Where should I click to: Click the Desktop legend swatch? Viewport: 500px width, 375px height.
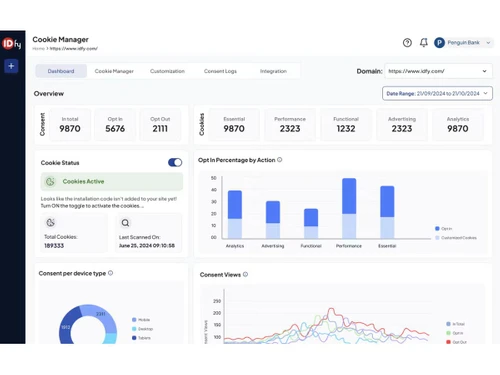(134, 329)
